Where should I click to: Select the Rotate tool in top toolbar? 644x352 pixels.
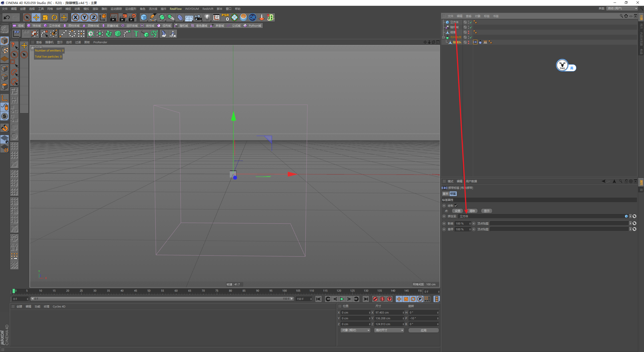point(54,17)
